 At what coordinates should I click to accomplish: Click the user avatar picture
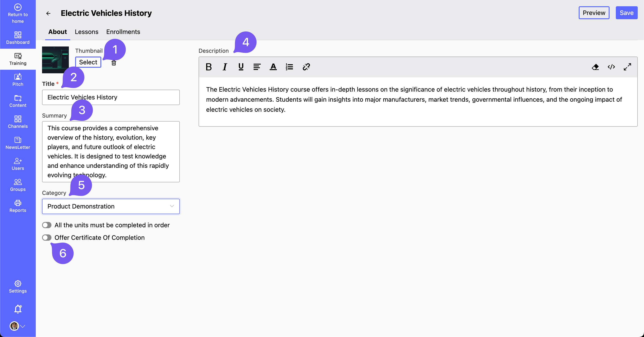[14, 326]
